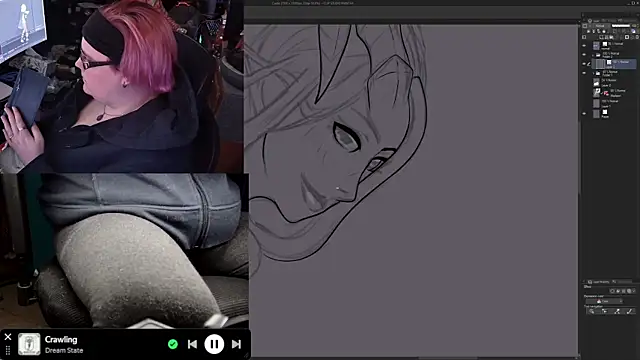Image resolution: width=640 pixels, height=360 pixels.
Task: Click the green saved checkmark icon
Action: [x=173, y=344]
